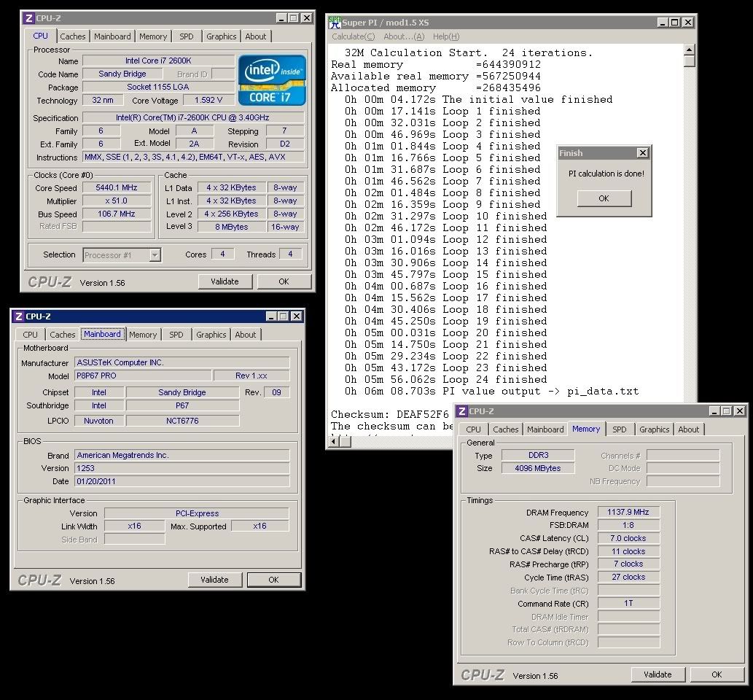The image size is (753, 700).
Task: Click the Super PI title bar icon
Action: click(335, 23)
